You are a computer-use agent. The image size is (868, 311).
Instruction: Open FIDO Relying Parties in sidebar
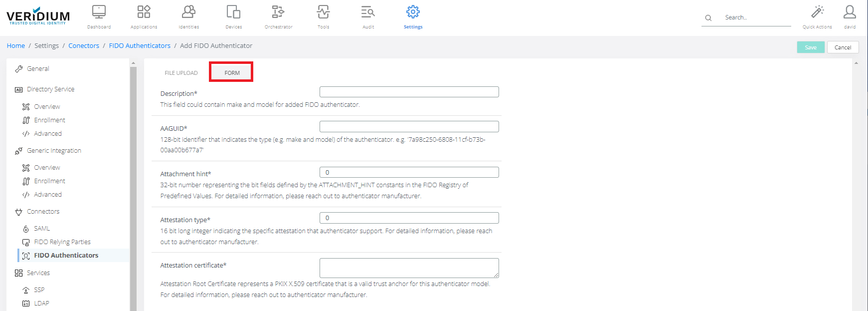tap(62, 242)
